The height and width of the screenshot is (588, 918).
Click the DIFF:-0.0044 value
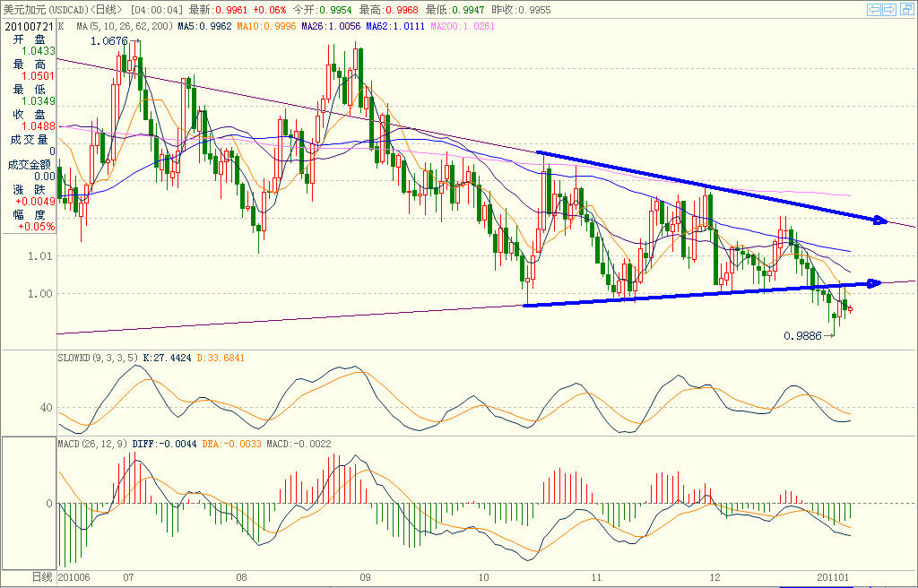click(x=165, y=444)
